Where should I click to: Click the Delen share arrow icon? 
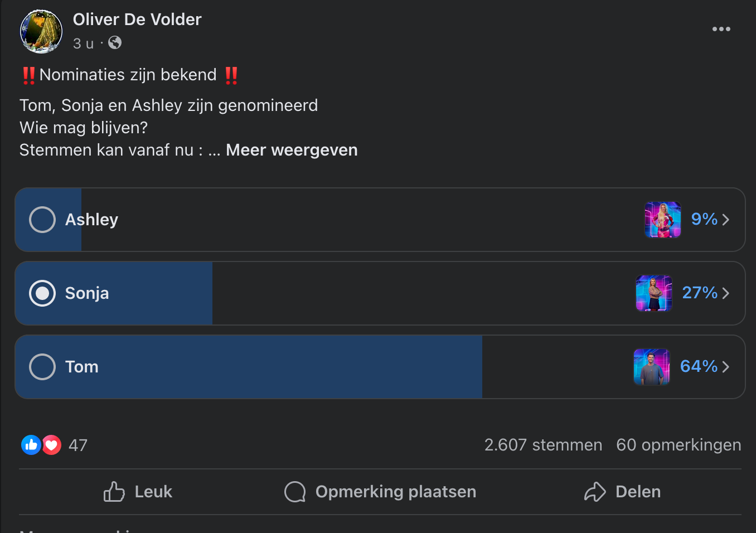click(x=595, y=492)
